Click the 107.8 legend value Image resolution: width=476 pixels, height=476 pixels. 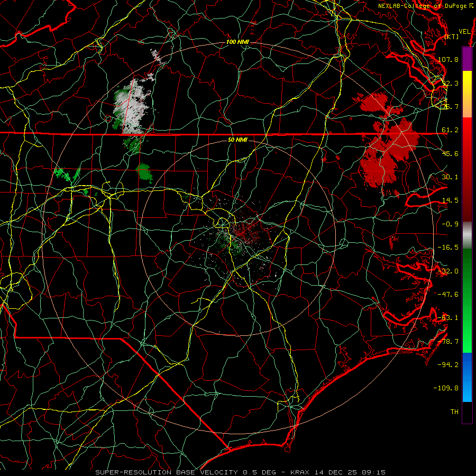coord(448,59)
